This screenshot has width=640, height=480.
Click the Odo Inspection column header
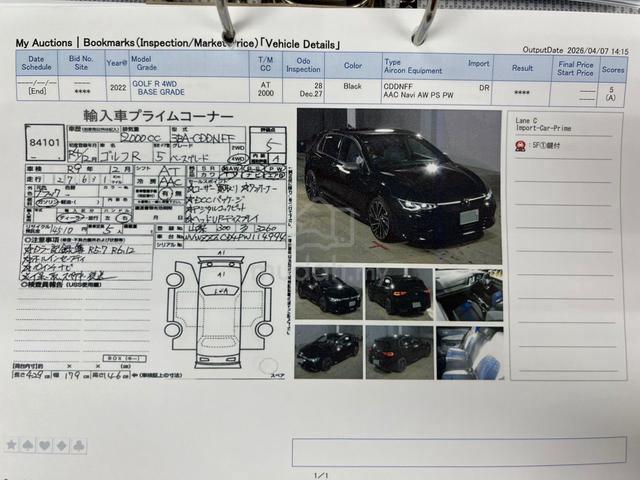[x=303, y=65]
